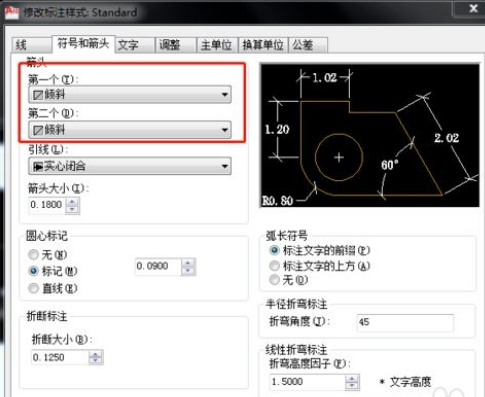This screenshot has width=485, height=397.
Task: Click the 倾斜 icon in 第二个 dropdown
Action: 38,130
